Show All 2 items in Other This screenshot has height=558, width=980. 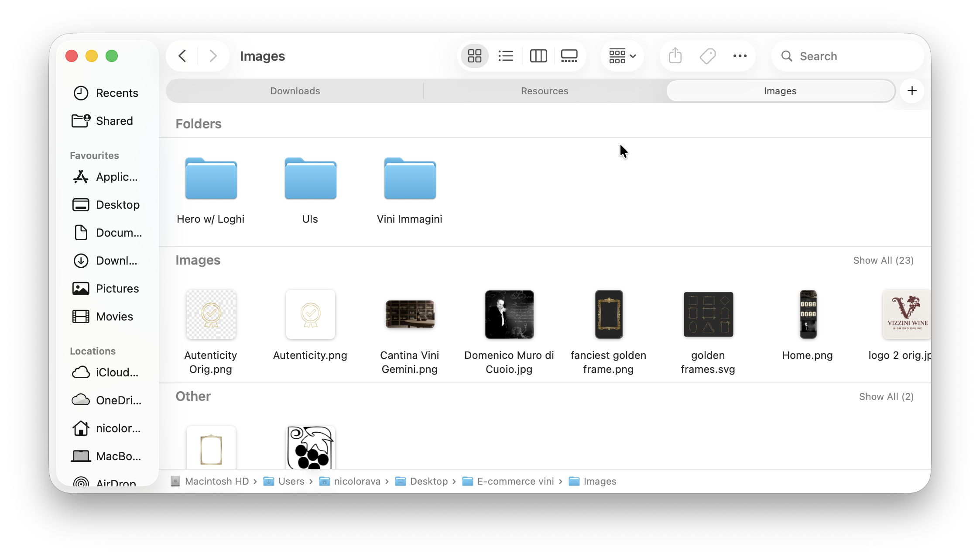point(886,396)
